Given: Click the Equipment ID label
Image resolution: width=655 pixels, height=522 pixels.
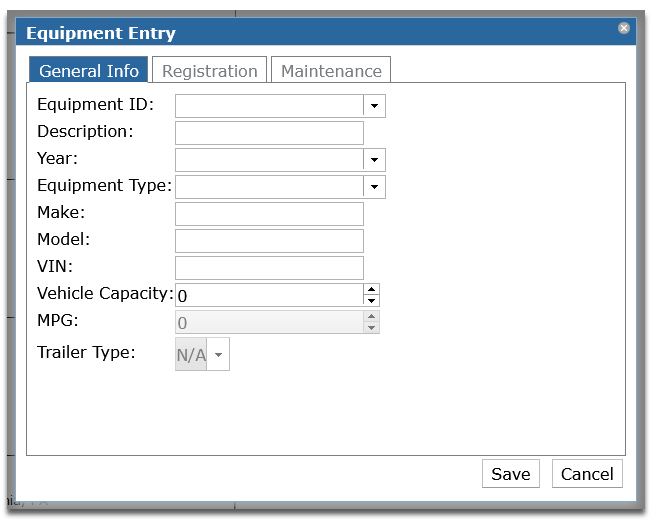Looking at the screenshot, I should pyautogui.click(x=95, y=104).
